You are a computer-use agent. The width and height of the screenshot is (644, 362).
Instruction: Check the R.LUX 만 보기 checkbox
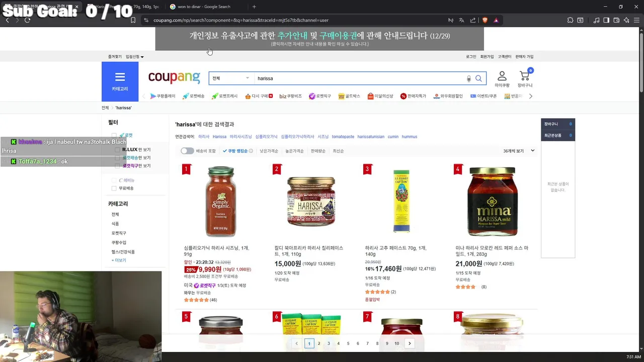tap(118, 150)
